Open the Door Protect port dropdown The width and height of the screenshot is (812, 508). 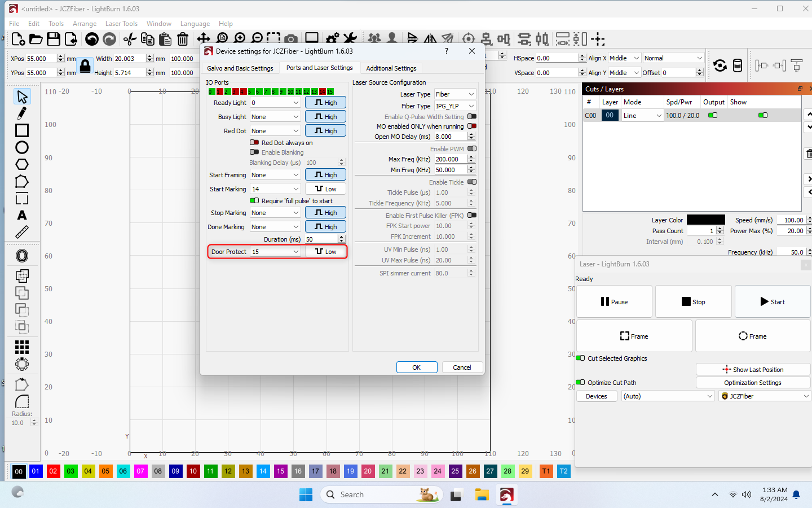[275, 252]
